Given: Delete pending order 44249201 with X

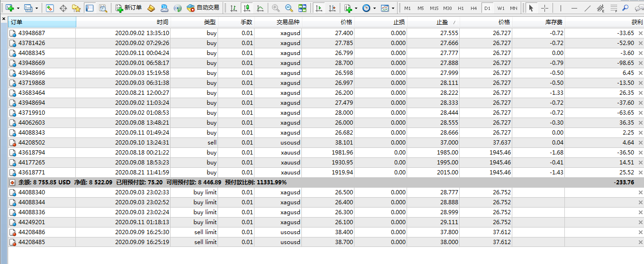Looking at the screenshot, I should click(x=641, y=222).
